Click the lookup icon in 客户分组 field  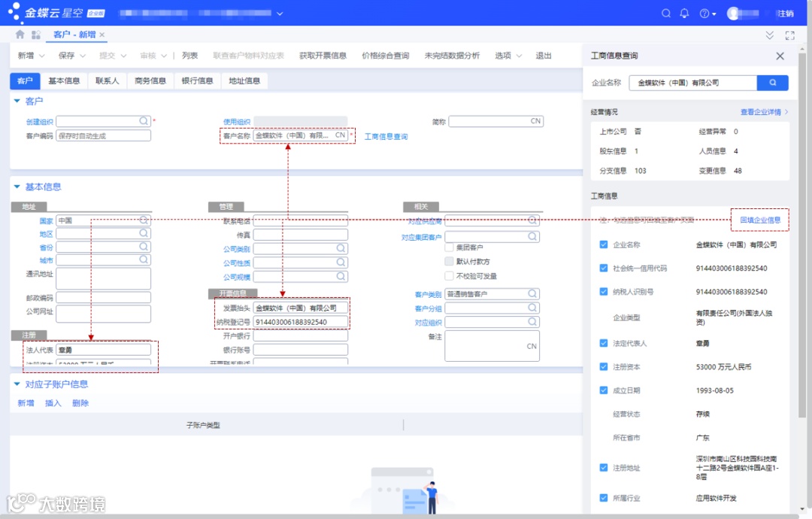pos(532,308)
